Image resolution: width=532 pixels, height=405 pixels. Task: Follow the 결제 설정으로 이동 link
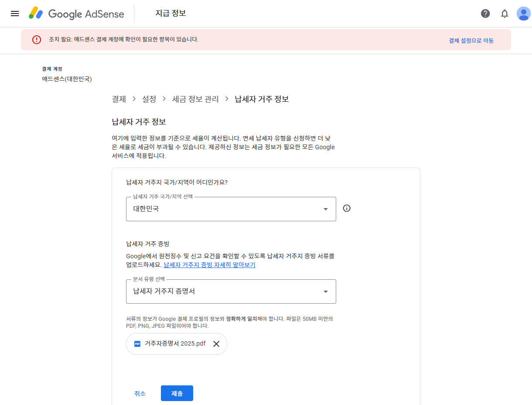[x=471, y=40]
